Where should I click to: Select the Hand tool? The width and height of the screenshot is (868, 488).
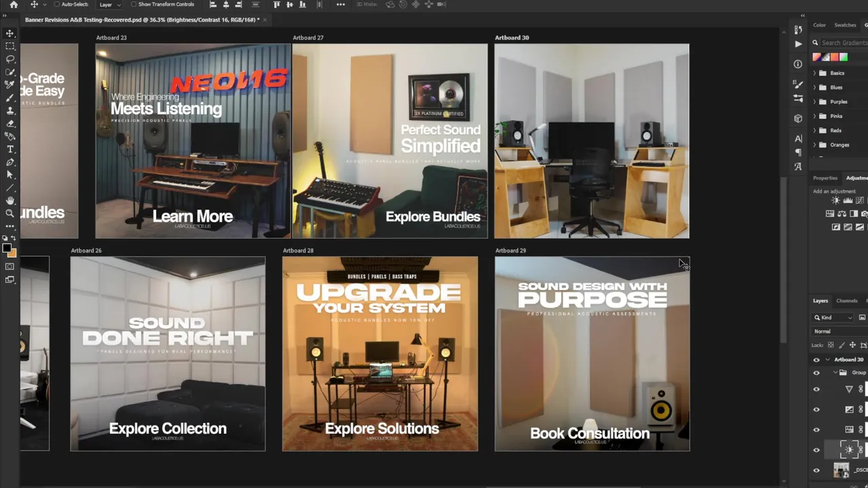(x=10, y=201)
